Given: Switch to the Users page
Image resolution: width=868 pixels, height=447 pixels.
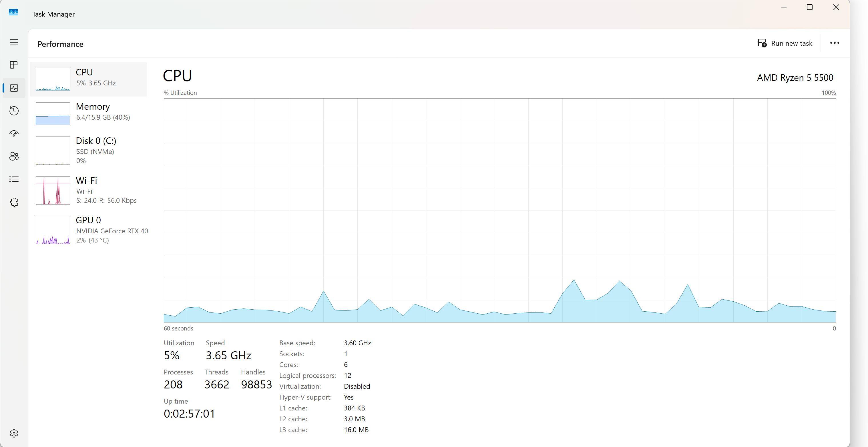Looking at the screenshot, I should (14, 156).
